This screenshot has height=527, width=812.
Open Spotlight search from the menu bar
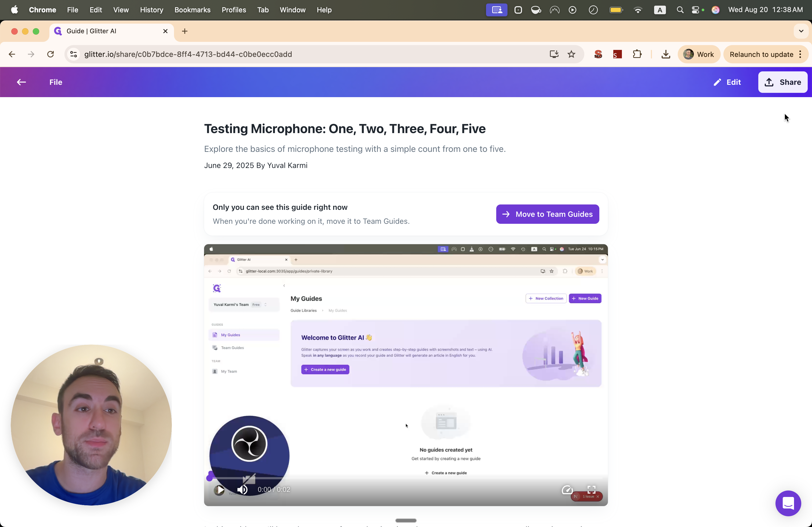point(680,10)
